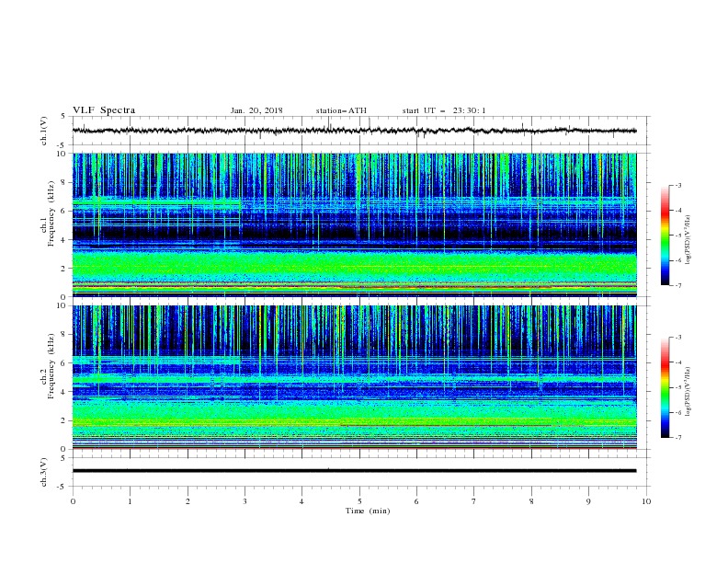728x563 pixels.
Task: Click time axis tick label '9'
Action: (x=588, y=501)
